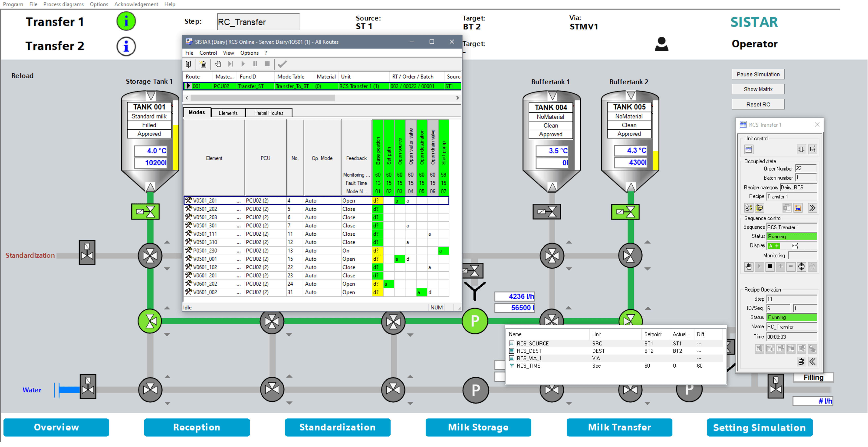Click the new document icon in RCS toolbar
868x447 pixels.
pos(203,64)
